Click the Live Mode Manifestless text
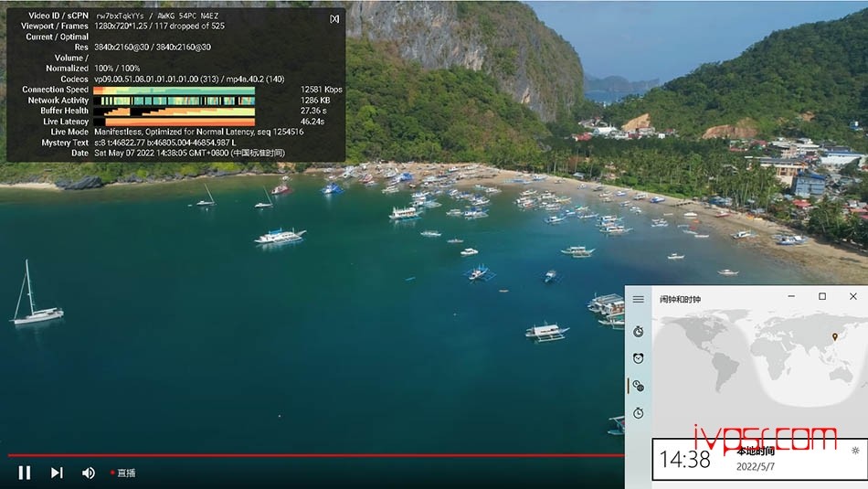 click(199, 132)
